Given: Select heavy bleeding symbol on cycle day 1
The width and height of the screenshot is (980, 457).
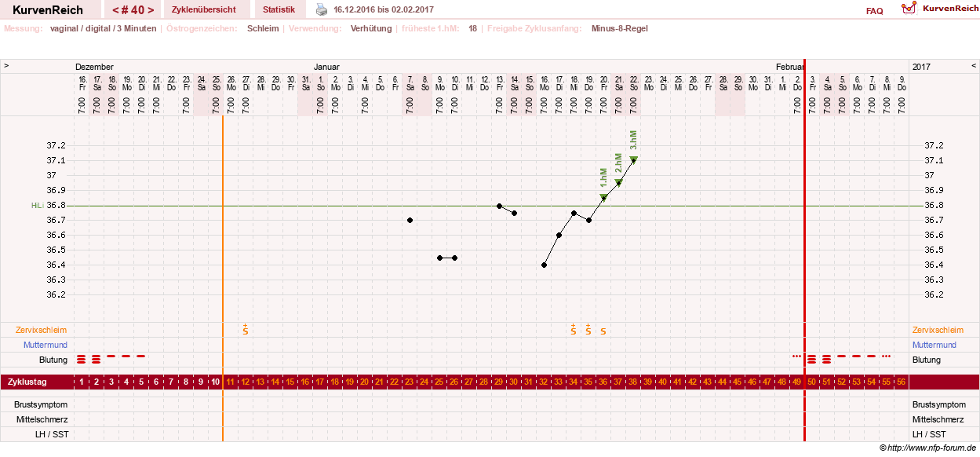Looking at the screenshot, I should point(82,359).
